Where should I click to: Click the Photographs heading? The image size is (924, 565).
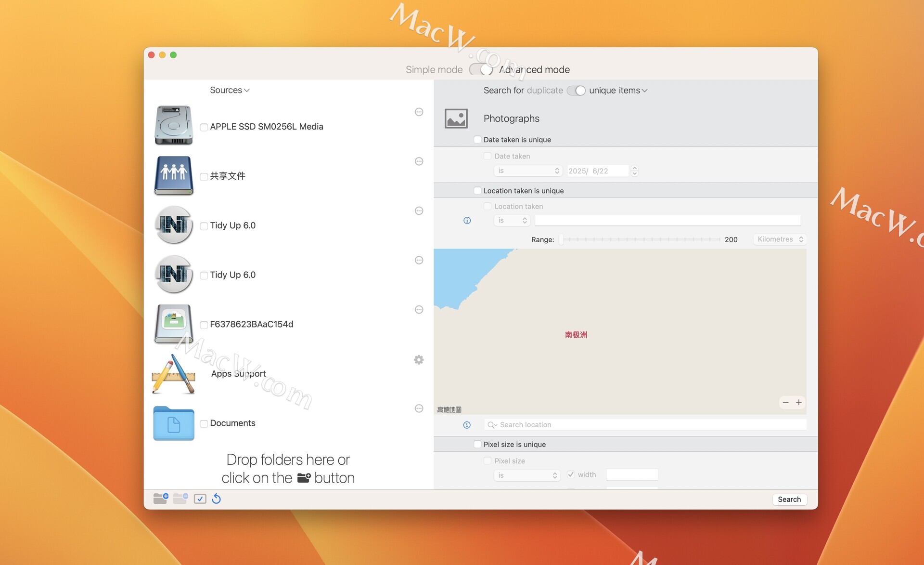(x=511, y=118)
